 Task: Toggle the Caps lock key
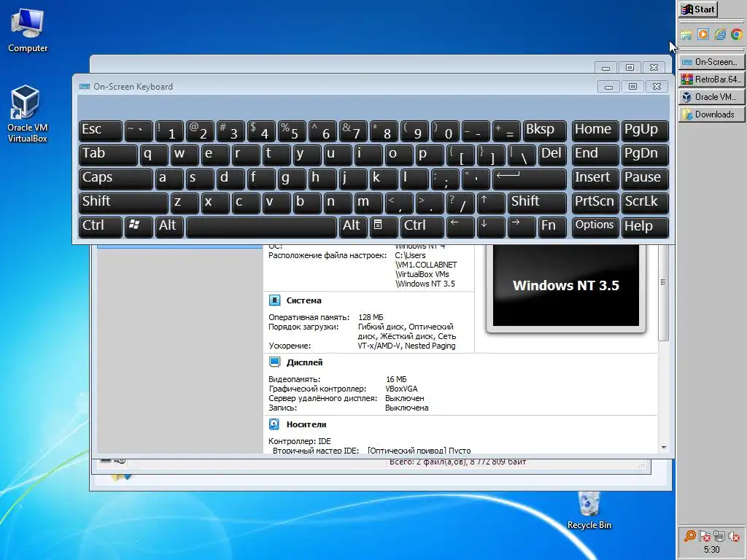(x=116, y=179)
